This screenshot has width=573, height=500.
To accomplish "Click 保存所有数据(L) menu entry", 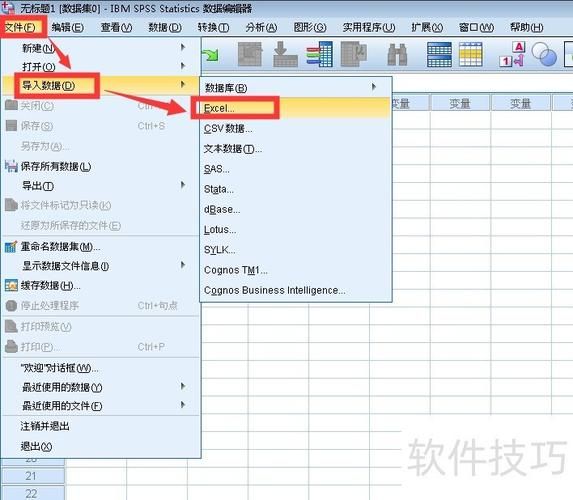I will point(101,166).
